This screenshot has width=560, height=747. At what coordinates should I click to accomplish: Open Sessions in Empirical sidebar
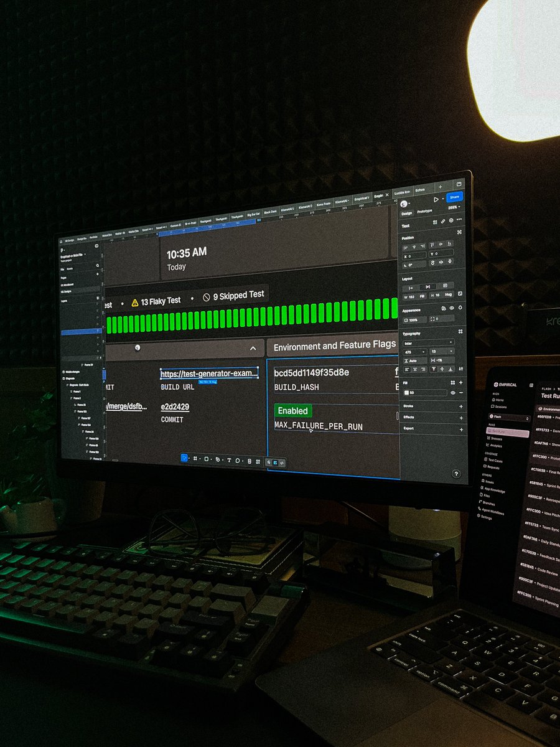498,406
